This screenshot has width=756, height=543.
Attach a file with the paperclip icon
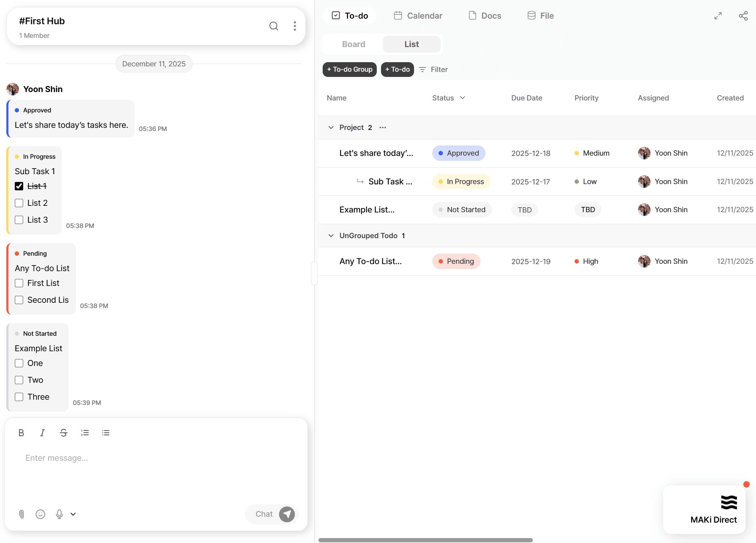click(x=21, y=514)
